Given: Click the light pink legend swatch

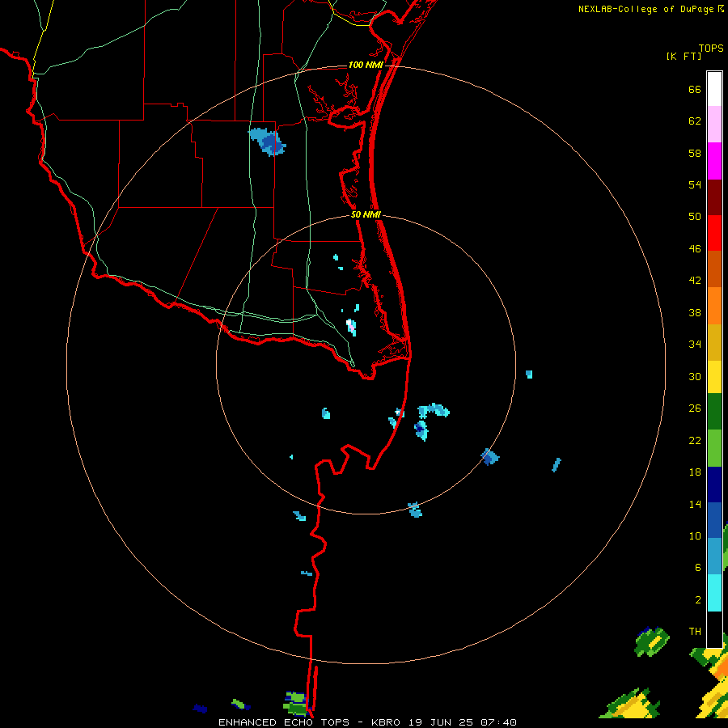Looking at the screenshot, I should [x=714, y=125].
